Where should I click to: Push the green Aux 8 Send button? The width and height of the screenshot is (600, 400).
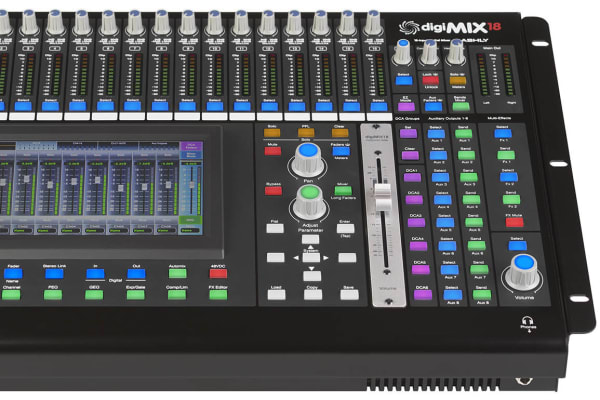(482, 294)
